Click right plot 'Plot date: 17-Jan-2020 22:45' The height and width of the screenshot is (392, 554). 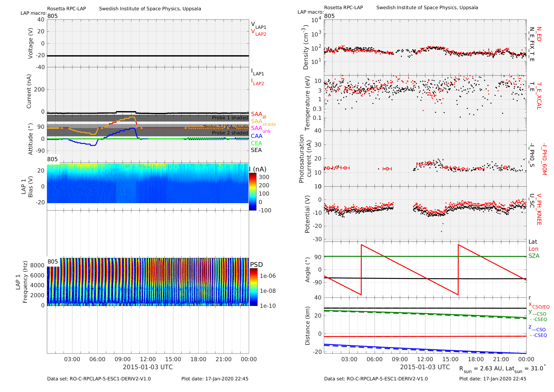pyautogui.click(x=493, y=379)
